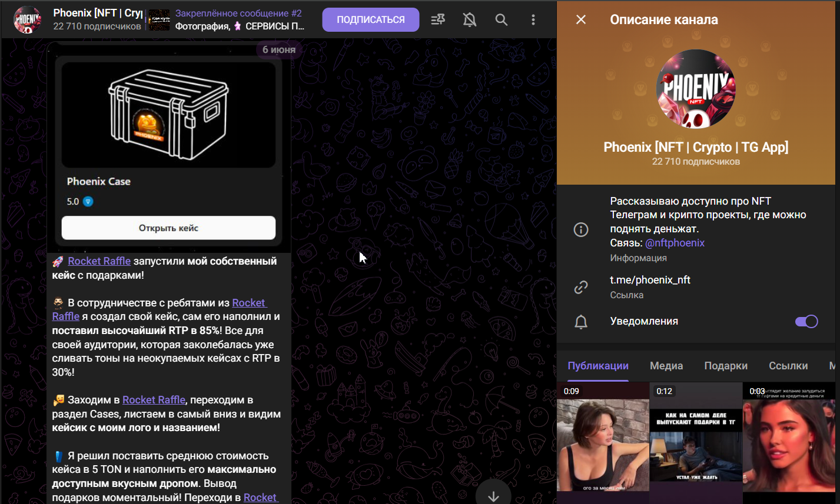The height and width of the screenshot is (504, 840).
Task: Click the crossed-out bell mute icon in header
Action: (470, 20)
